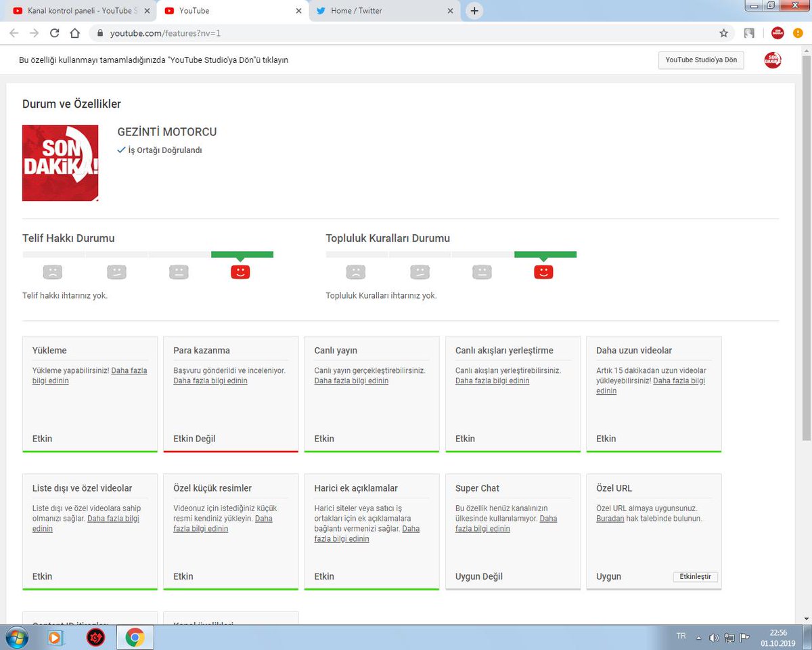Go back using the browser back arrow
The height and width of the screenshot is (650, 812).
click(14, 32)
